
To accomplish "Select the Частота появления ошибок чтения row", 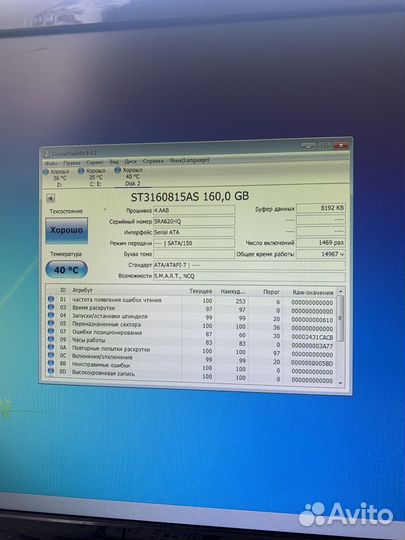I will click(x=191, y=301).
